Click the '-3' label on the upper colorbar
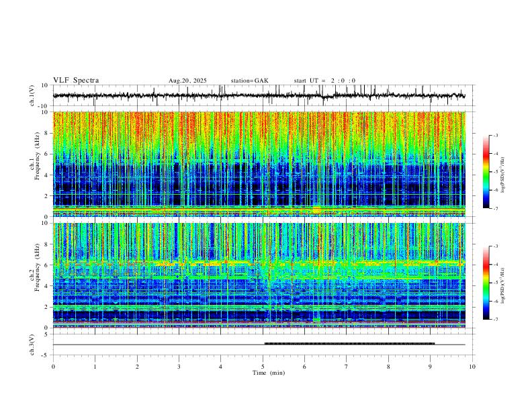The width and height of the screenshot is (532, 411). [x=495, y=135]
